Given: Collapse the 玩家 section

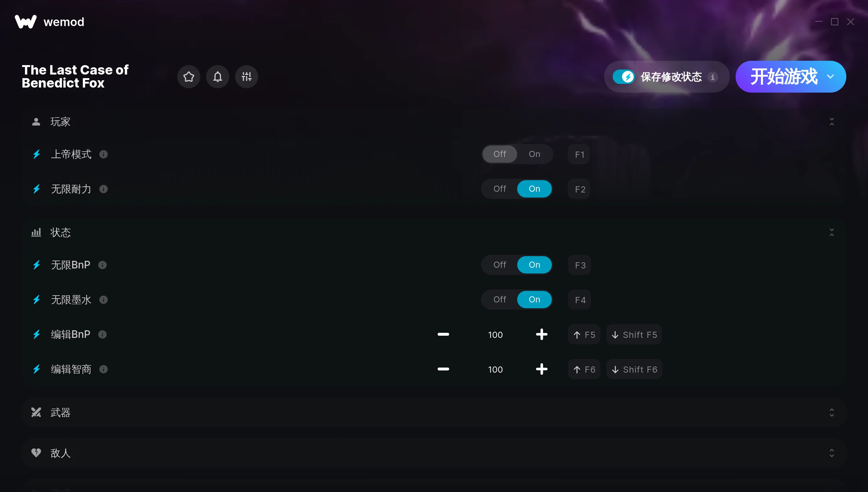Looking at the screenshot, I should click(x=831, y=122).
